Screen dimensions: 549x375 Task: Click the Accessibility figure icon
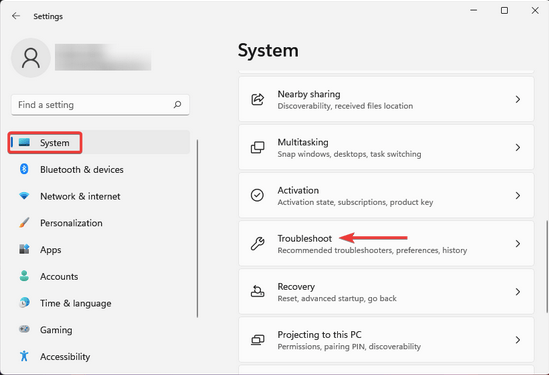24,356
